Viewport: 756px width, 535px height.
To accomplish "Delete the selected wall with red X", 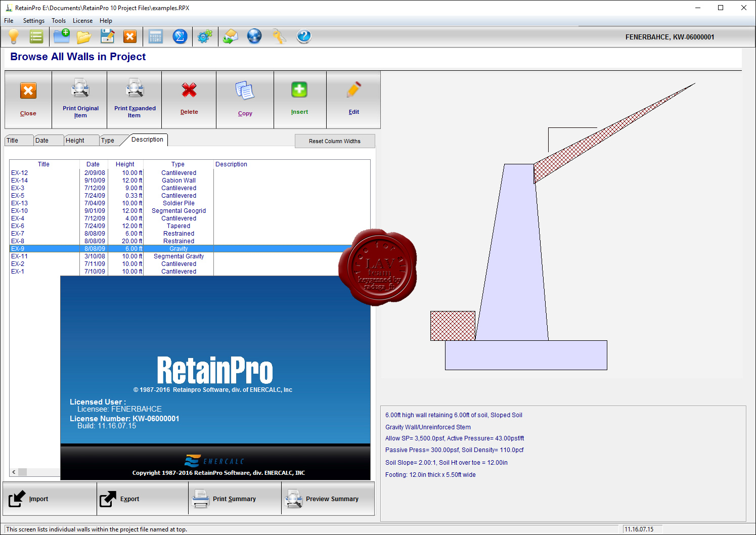I will 189,100.
